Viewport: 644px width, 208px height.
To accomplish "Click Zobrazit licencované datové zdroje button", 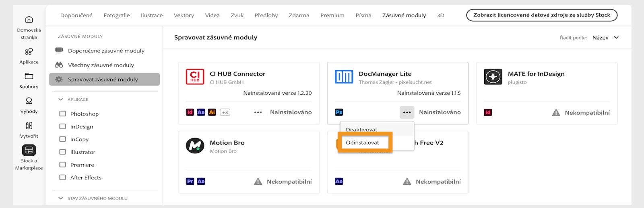I will pyautogui.click(x=542, y=15).
